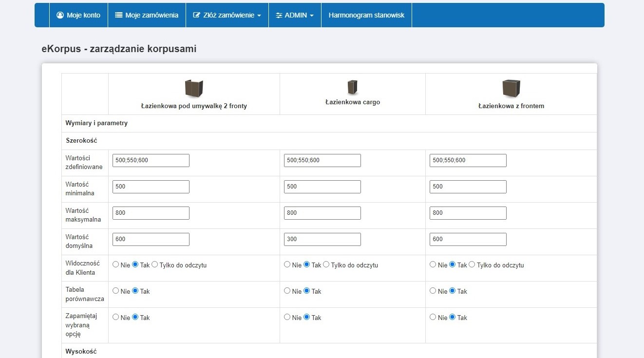Open Moje konto from the navbar
The image size is (644, 358).
78,15
